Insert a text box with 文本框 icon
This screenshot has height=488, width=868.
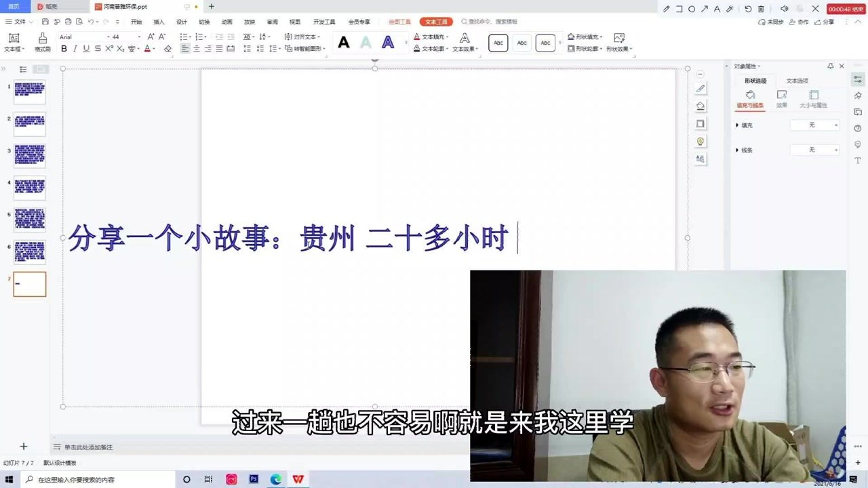[x=14, y=42]
